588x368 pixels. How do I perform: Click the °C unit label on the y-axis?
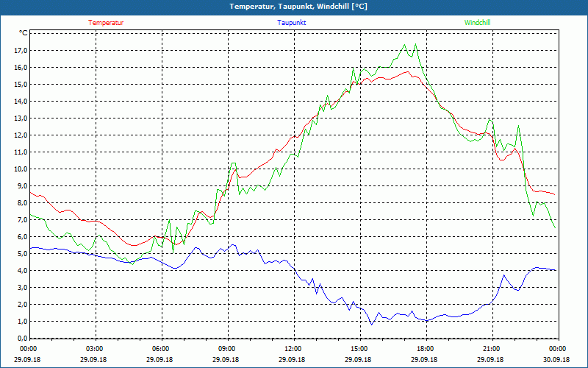(x=24, y=33)
